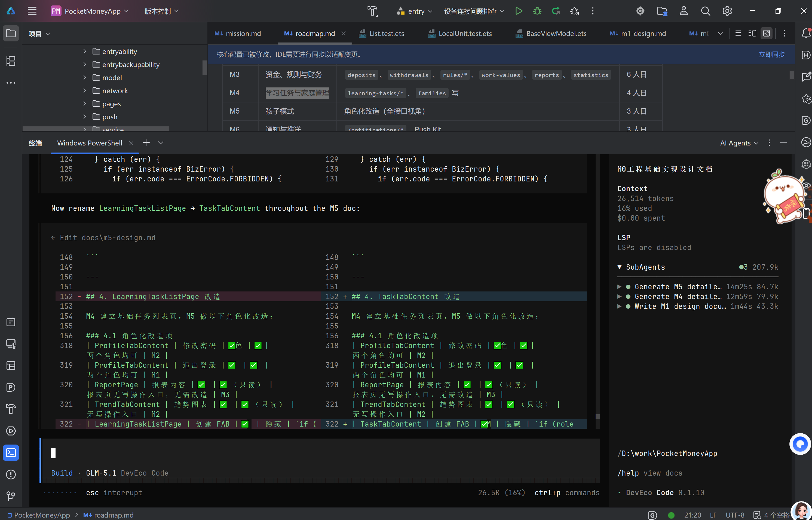Start debugging with the green bug icon

click(537, 11)
